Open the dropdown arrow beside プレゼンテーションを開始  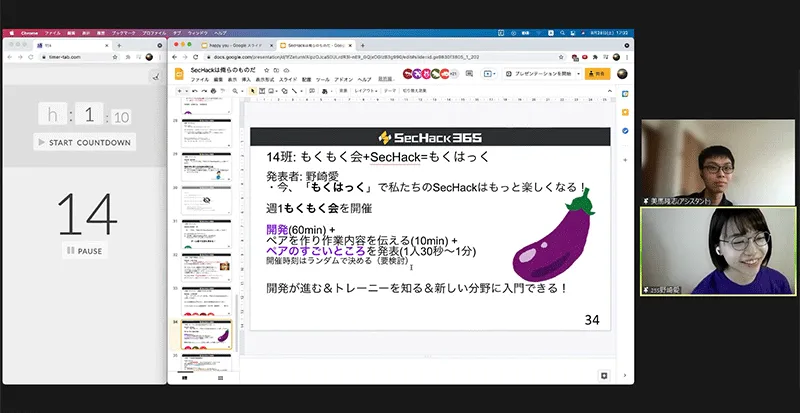pyautogui.click(x=578, y=74)
